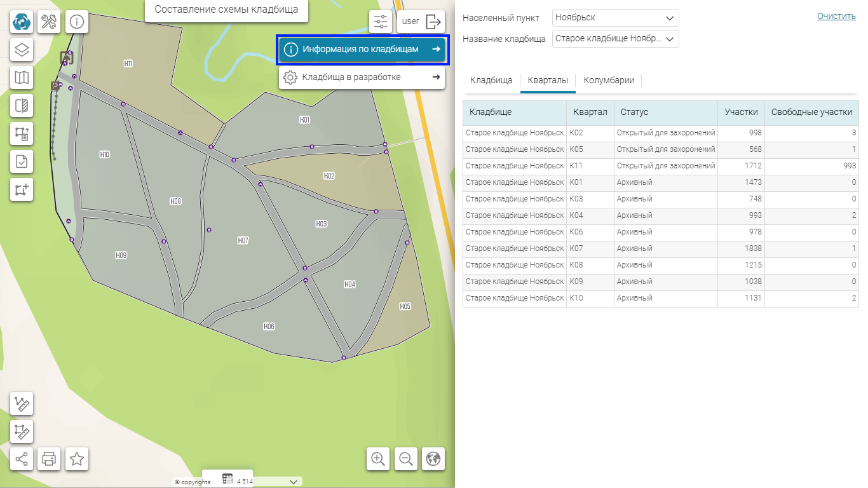Select the measure distance ruler tool
868x488 pixels.
[x=22, y=403]
